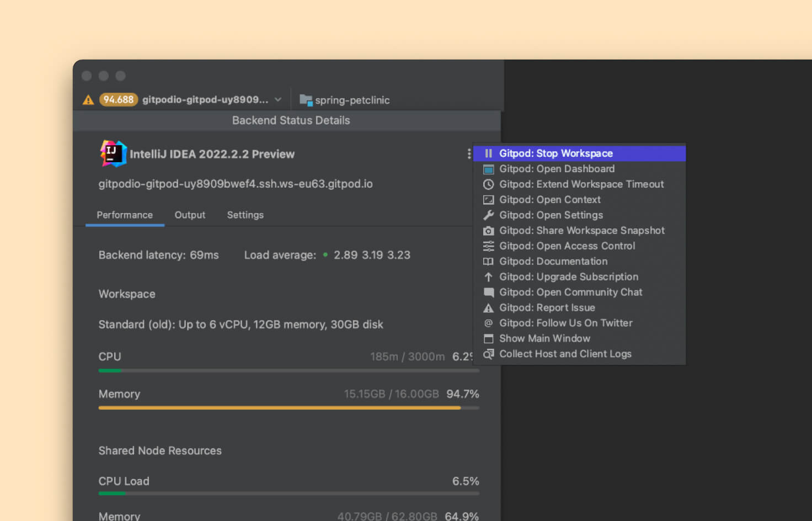Open the three-dot more actions menu
This screenshot has width=812, height=521.
click(x=469, y=153)
